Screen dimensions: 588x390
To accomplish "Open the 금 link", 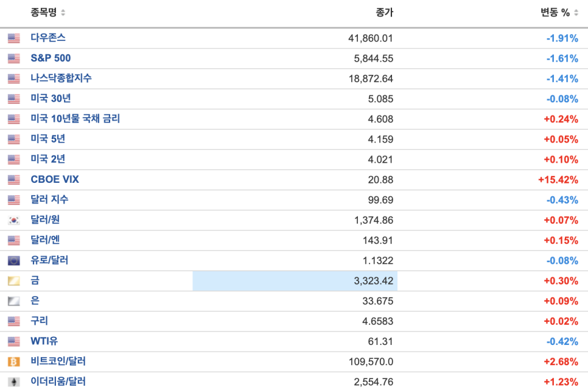I will click(x=35, y=280).
